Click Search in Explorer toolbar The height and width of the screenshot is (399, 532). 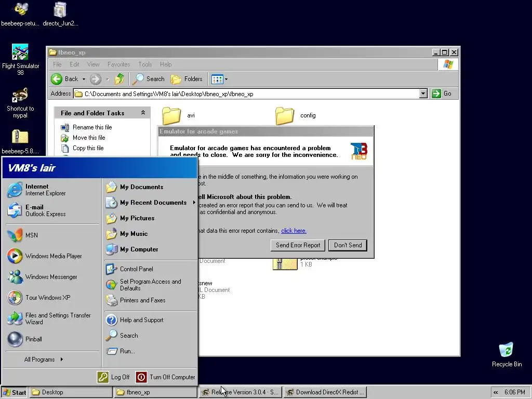(x=148, y=79)
